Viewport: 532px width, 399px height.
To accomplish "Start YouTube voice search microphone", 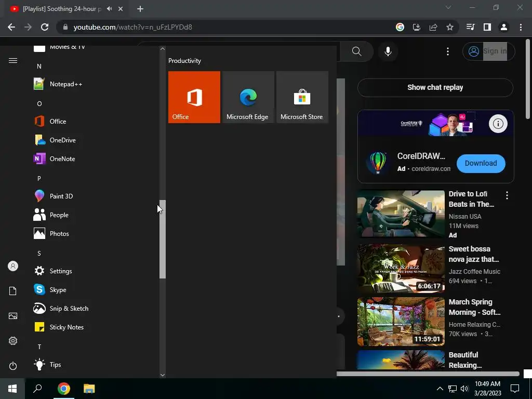I will tap(388, 51).
